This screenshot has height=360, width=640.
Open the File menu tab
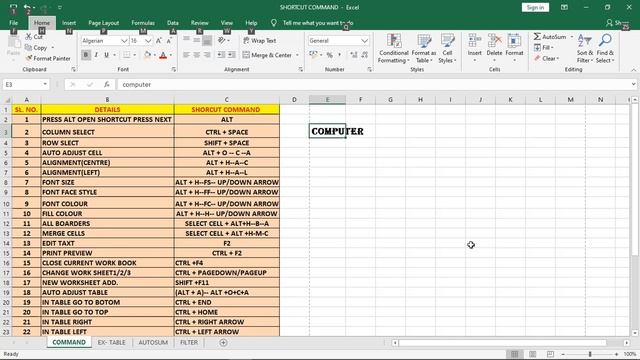pos(13,23)
